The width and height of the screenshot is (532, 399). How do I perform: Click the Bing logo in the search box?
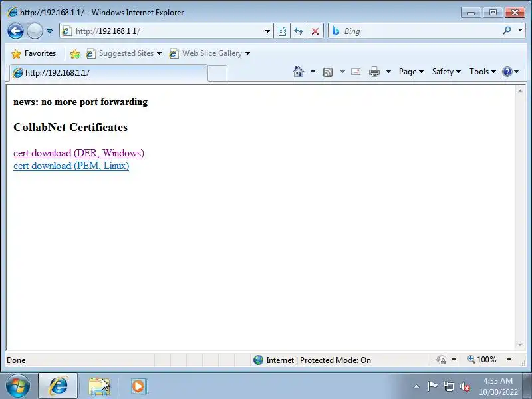[336, 31]
